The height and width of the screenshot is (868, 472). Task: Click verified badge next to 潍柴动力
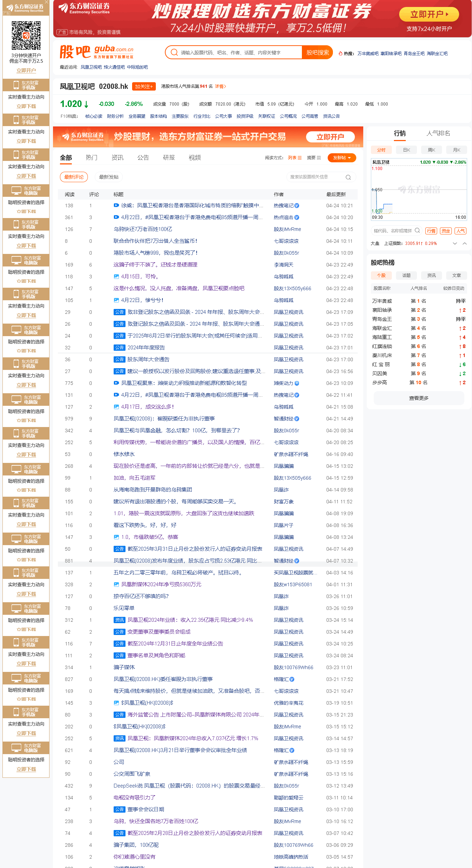tap(297, 383)
